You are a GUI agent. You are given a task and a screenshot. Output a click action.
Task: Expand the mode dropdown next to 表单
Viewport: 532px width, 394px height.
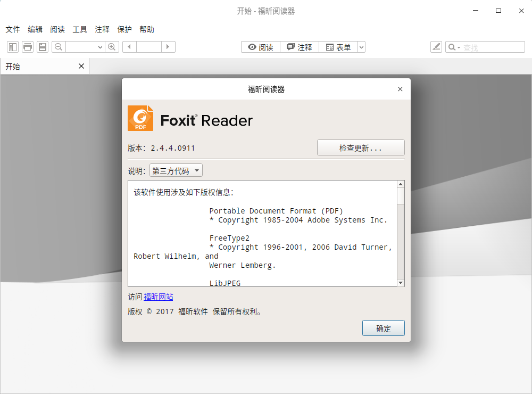[362, 47]
